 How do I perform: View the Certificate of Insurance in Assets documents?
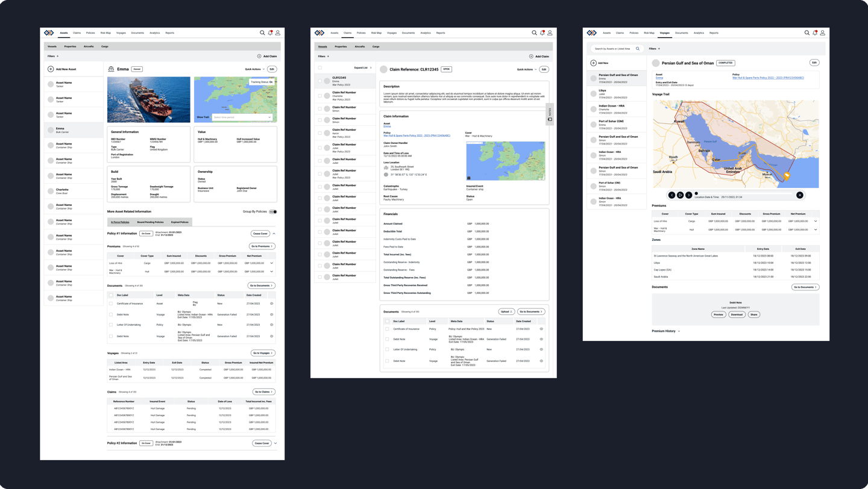[x=272, y=304]
